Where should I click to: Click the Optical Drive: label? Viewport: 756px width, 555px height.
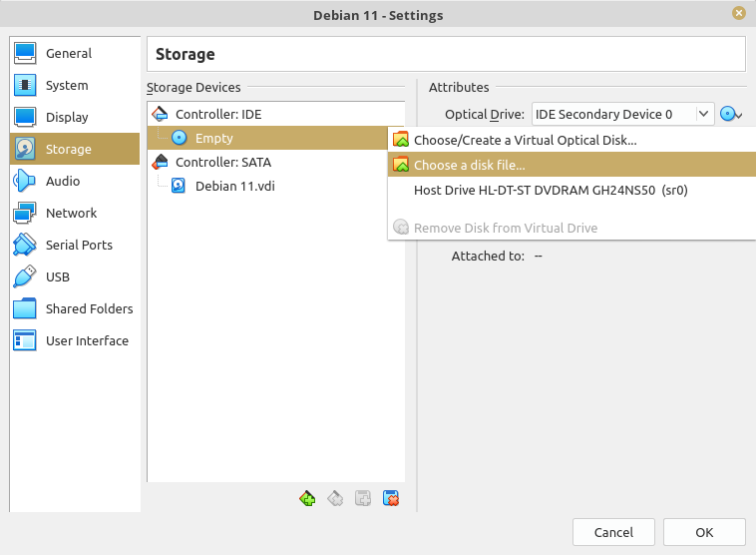click(x=485, y=115)
